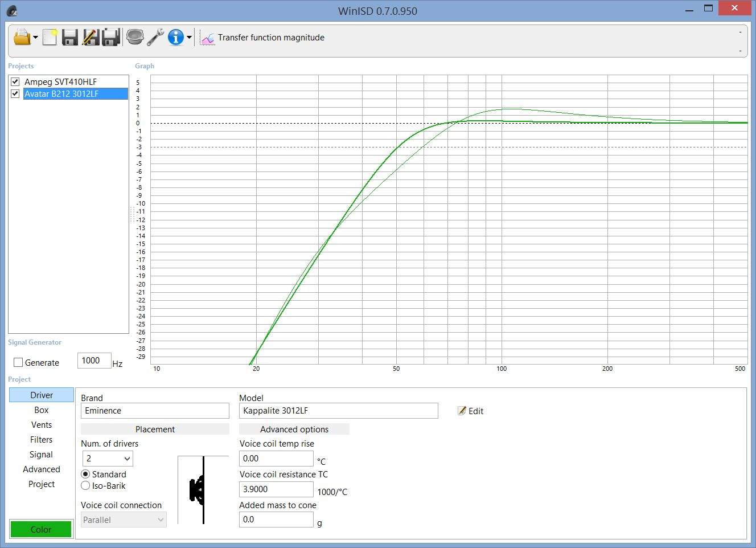Viewport: 756px width, 548px height.
Task: Switch to the Project tab
Action: tap(42, 484)
